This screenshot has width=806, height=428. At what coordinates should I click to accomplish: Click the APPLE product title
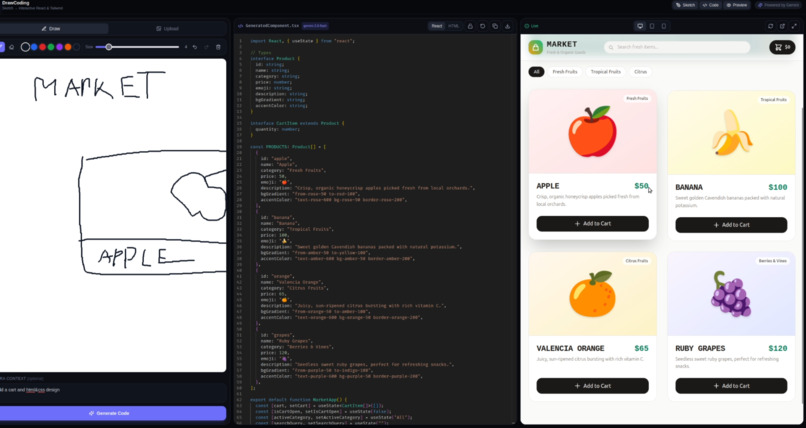(547, 186)
